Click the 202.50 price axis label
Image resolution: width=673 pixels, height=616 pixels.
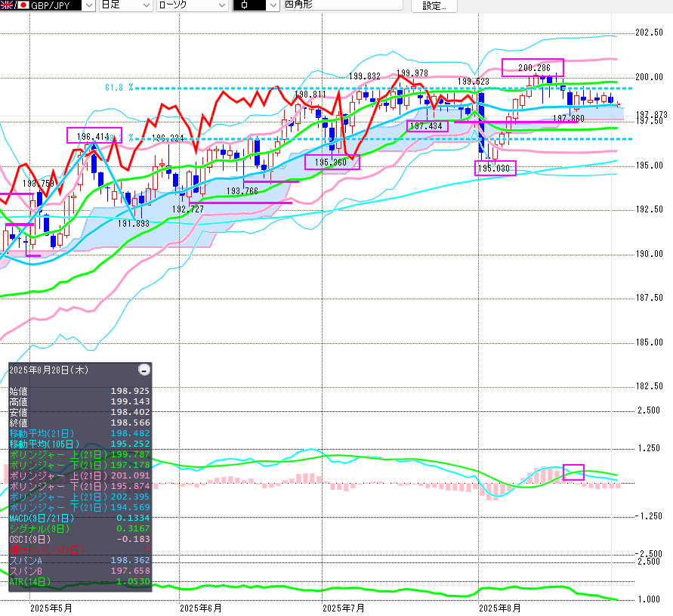pos(649,33)
